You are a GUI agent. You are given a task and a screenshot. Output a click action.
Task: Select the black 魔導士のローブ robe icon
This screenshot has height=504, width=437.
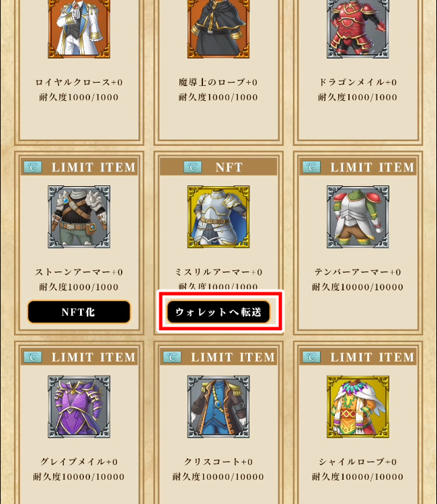(218, 29)
